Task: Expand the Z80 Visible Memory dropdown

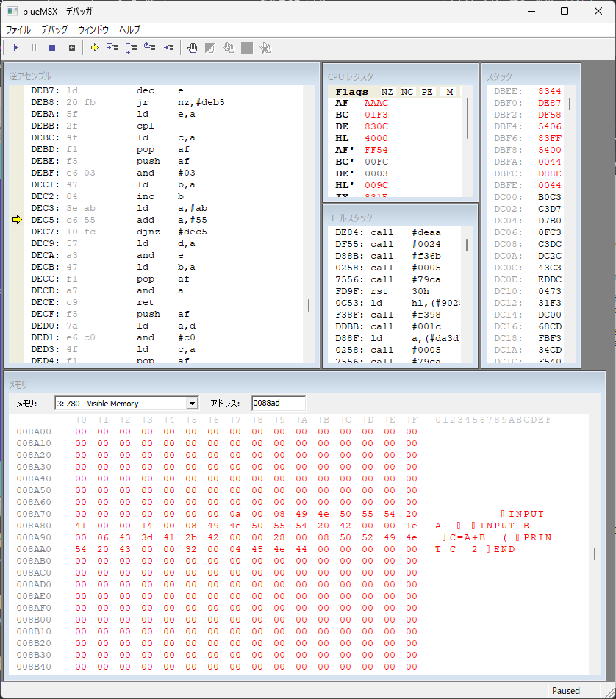Action: tap(192, 404)
